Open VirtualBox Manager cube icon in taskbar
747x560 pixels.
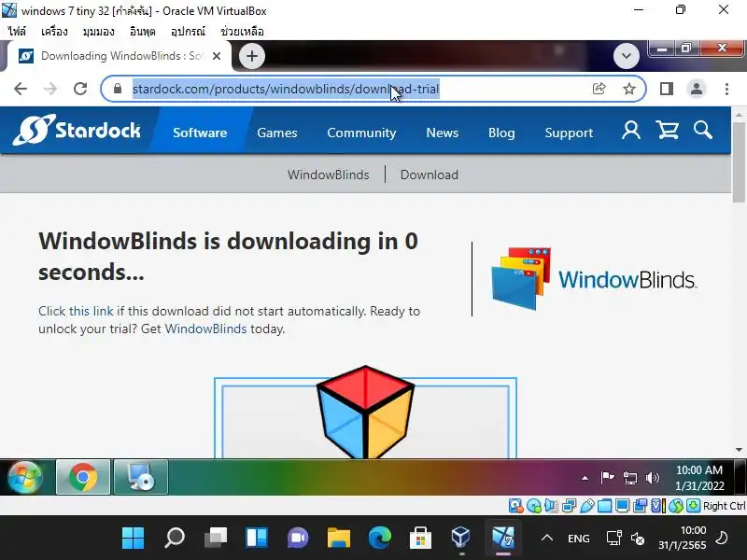click(x=461, y=539)
